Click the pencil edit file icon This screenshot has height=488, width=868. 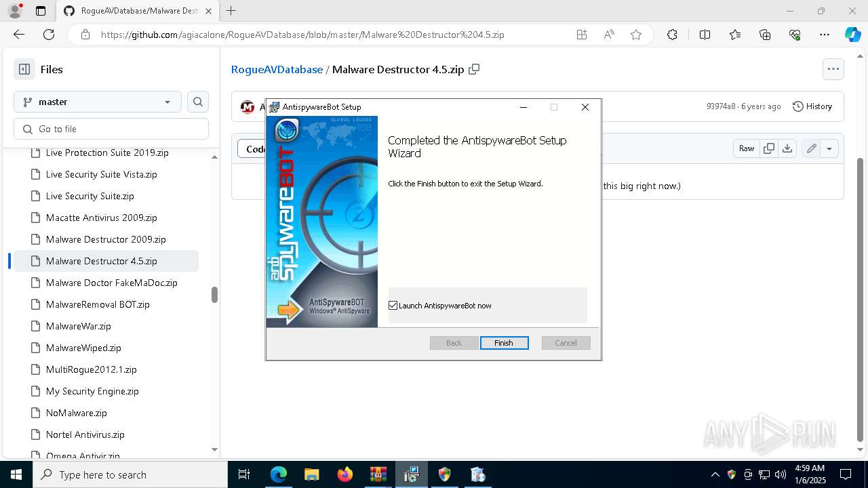(811, 148)
